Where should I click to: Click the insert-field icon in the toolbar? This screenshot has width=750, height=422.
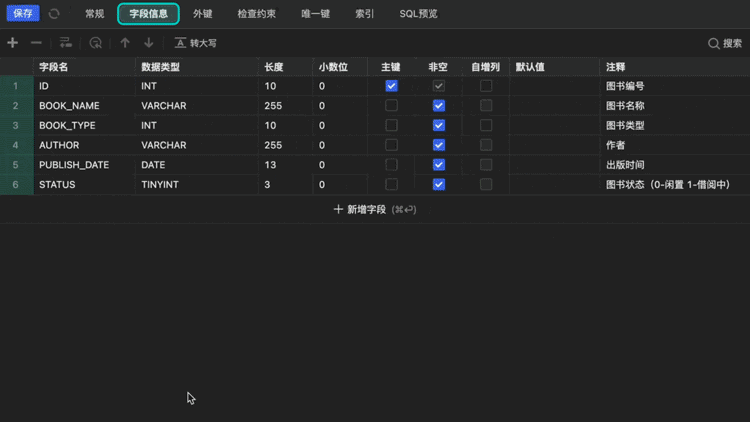66,43
